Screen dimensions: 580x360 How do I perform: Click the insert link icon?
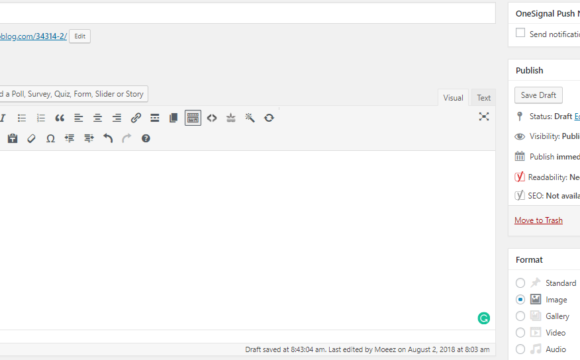(136, 118)
